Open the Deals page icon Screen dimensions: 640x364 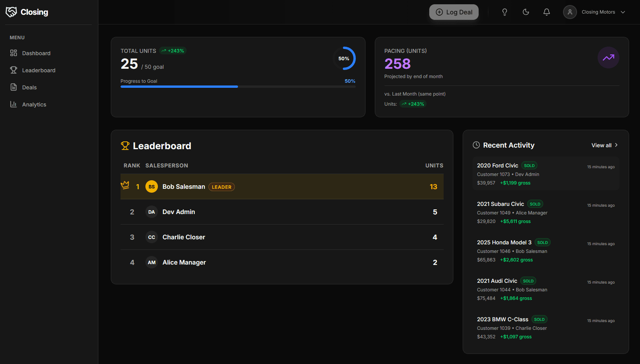click(x=14, y=87)
